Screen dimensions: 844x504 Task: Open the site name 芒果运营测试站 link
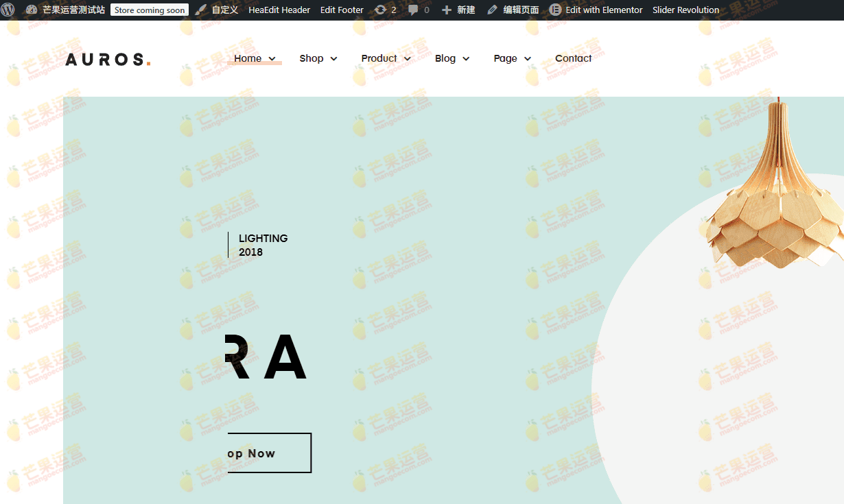pos(73,10)
